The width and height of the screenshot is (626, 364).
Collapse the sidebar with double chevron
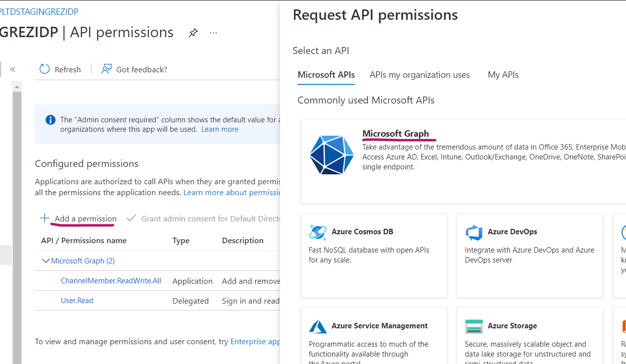tap(12, 69)
